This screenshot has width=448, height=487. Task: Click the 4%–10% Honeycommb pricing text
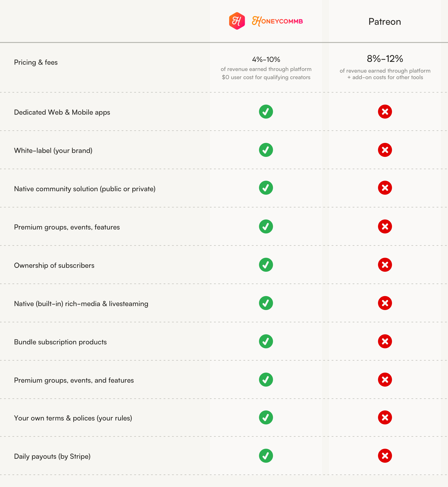pyautogui.click(x=266, y=59)
